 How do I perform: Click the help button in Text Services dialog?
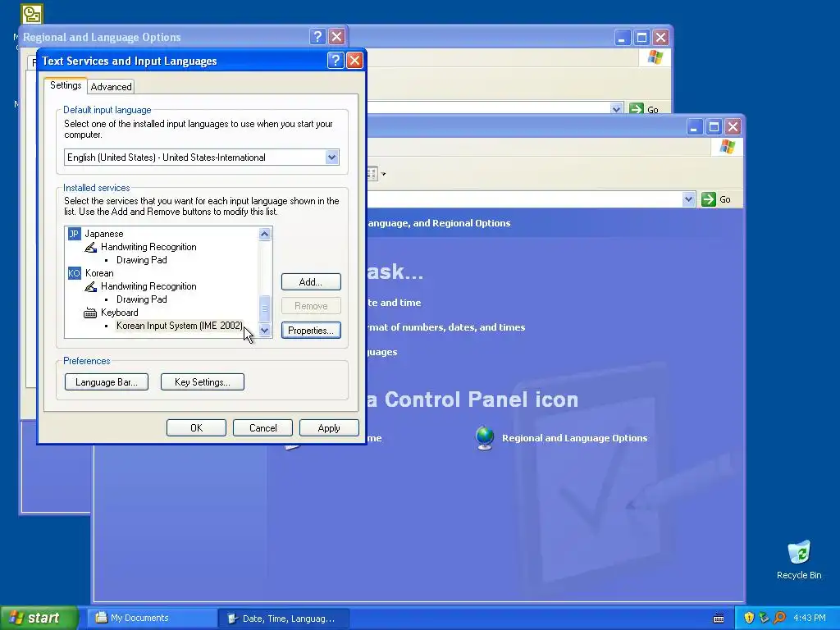(336, 60)
